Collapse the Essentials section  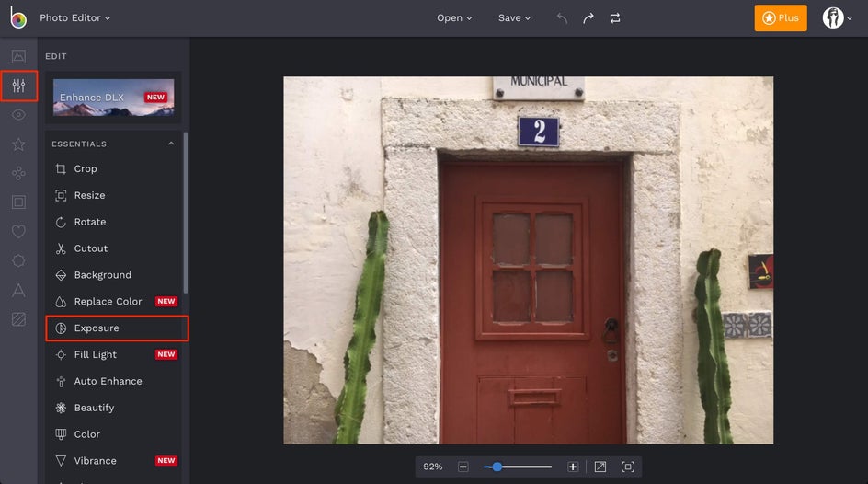[x=171, y=144]
